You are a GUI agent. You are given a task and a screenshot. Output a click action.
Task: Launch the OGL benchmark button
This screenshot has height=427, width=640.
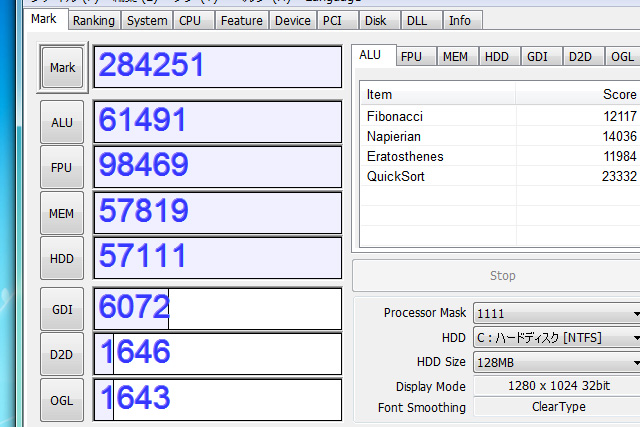pyautogui.click(x=62, y=400)
